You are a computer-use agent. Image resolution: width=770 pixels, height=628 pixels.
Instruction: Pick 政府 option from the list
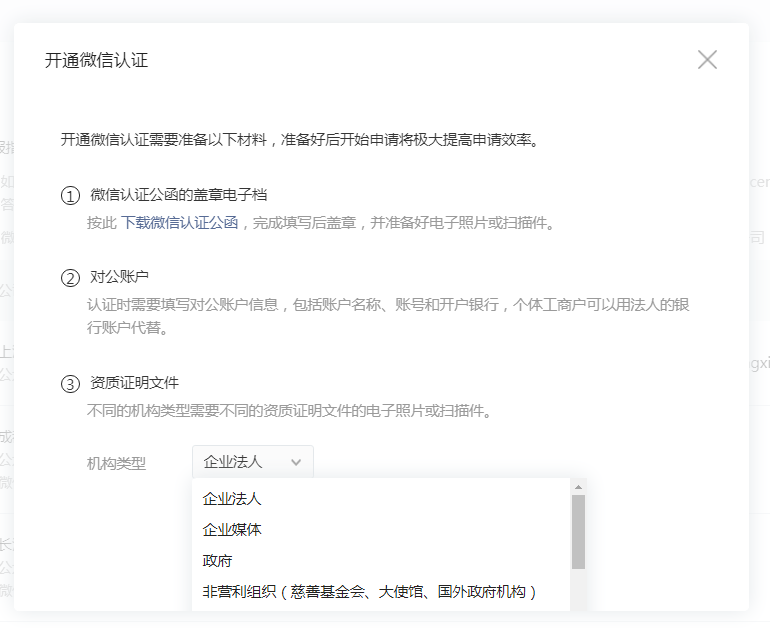tap(381, 561)
